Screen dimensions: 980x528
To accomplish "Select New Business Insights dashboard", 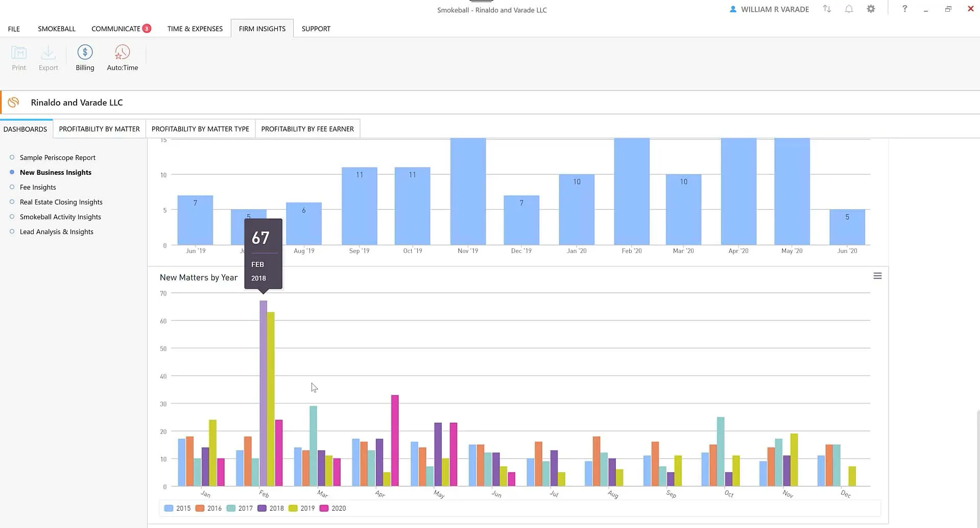I will 56,172.
